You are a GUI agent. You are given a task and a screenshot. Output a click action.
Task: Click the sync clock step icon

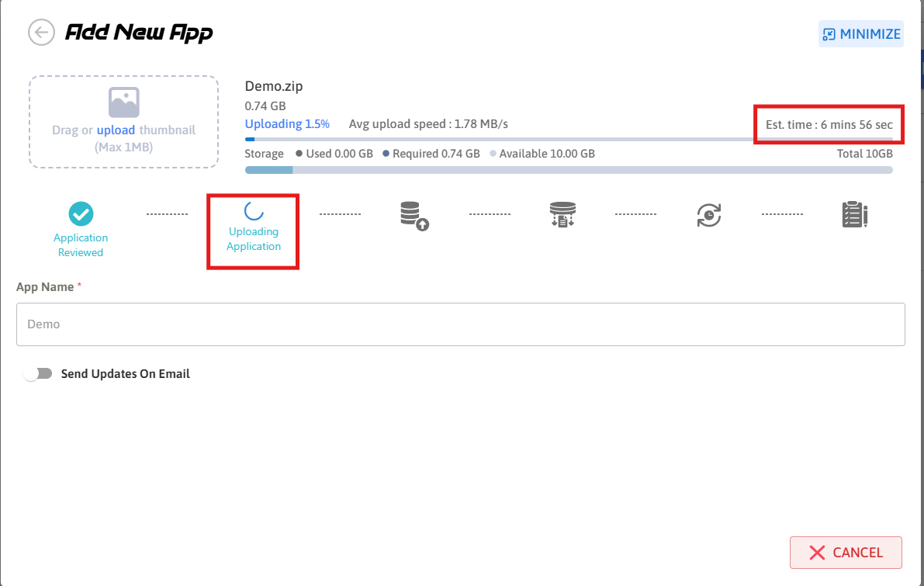709,215
